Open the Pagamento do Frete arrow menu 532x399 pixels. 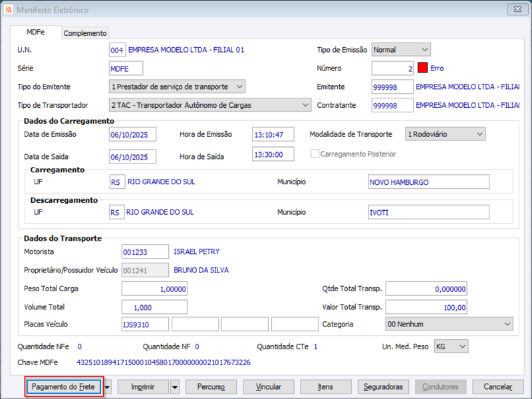pos(108,387)
